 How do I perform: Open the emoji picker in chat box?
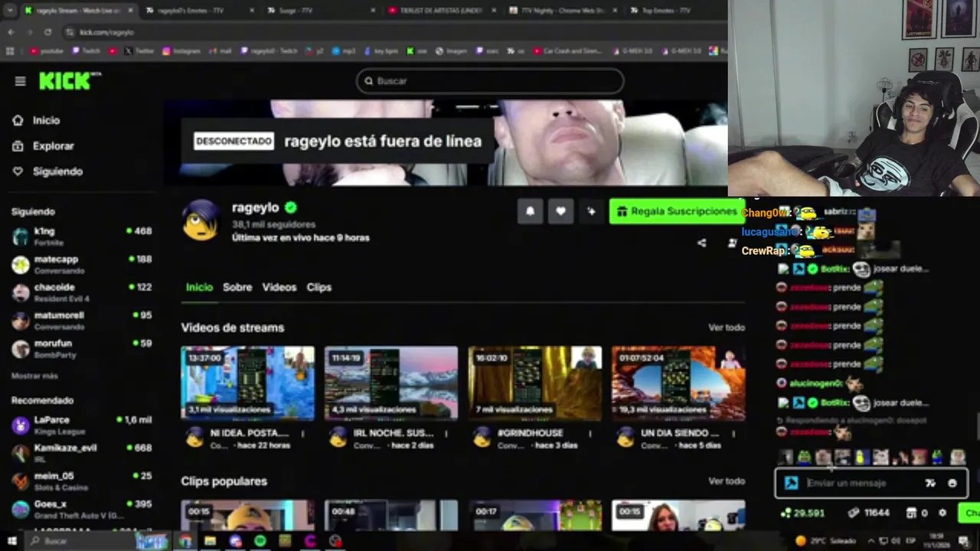(x=952, y=484)
